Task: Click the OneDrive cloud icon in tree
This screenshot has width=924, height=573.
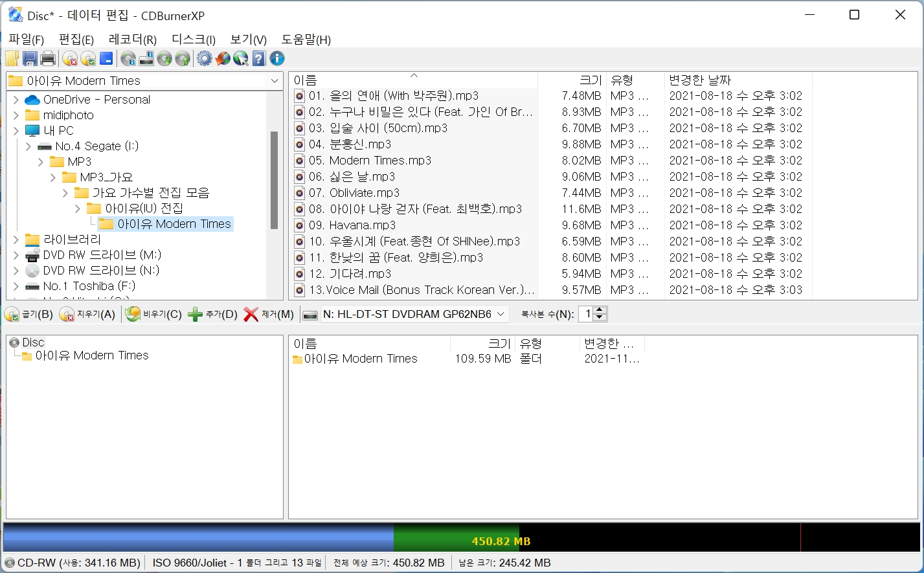Action: click(32, 100)
